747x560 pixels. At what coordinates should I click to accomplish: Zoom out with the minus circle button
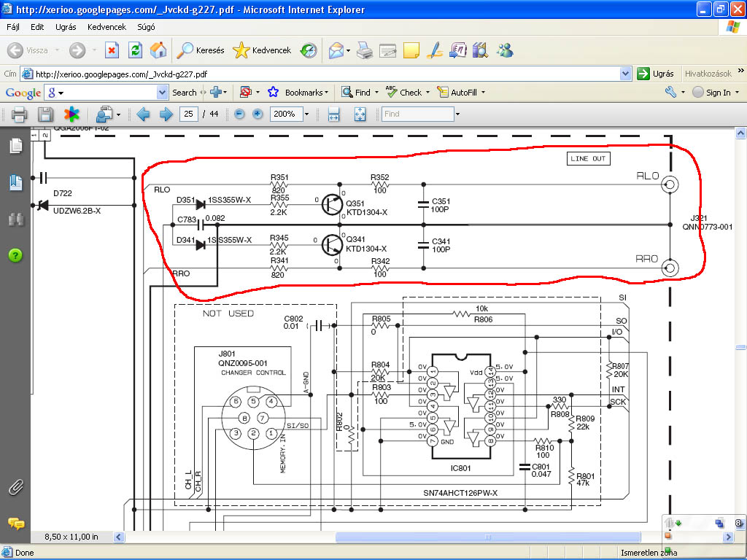(239, 114)
